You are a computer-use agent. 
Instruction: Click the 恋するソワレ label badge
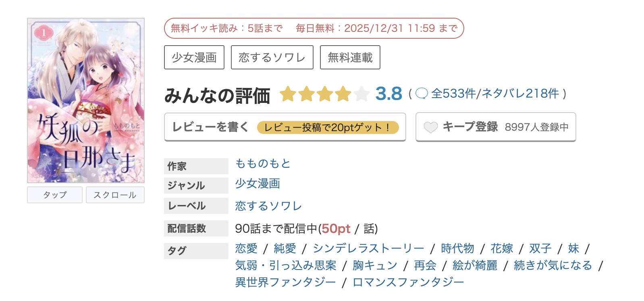272,57
